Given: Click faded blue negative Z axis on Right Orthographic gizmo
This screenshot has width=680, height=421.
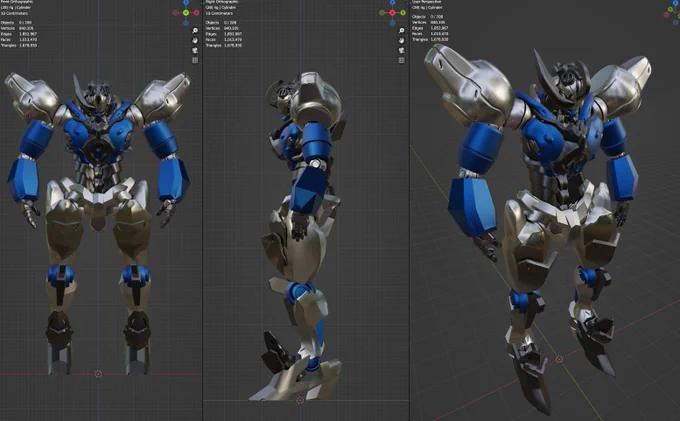Looking at the screenshot, I should pos(392,23).
